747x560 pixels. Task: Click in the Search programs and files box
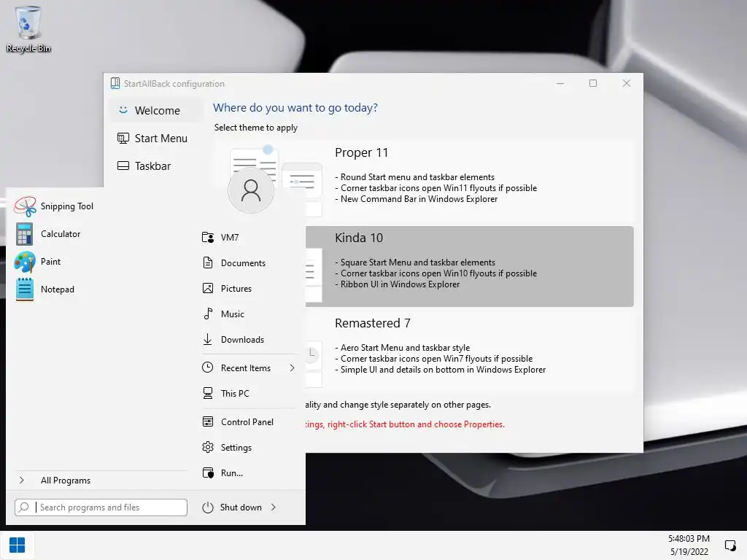tap(101, 507)
